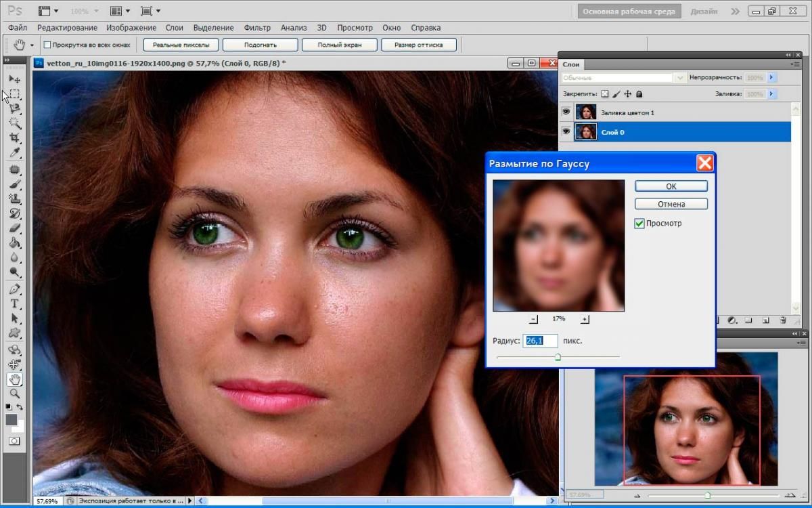Viewport: 812px width, 508px height.
Task: Switch to the Слои panel tab
Action: point(572,64)
